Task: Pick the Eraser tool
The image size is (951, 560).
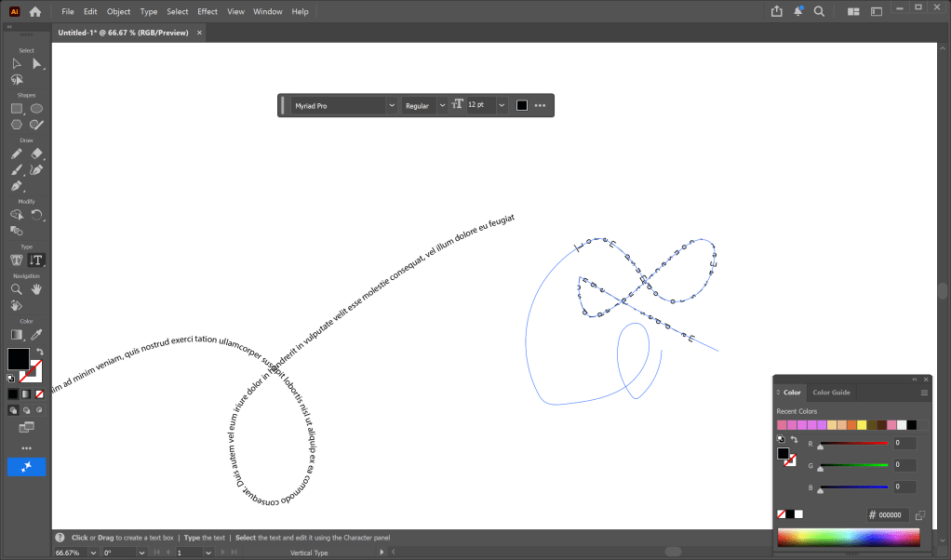Action: 36,153
